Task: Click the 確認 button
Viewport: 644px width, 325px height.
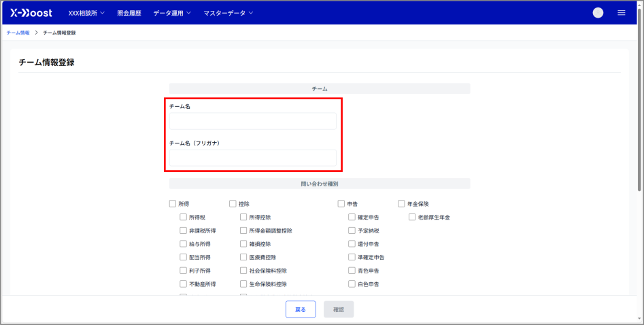Action: (x=339, y=309)
